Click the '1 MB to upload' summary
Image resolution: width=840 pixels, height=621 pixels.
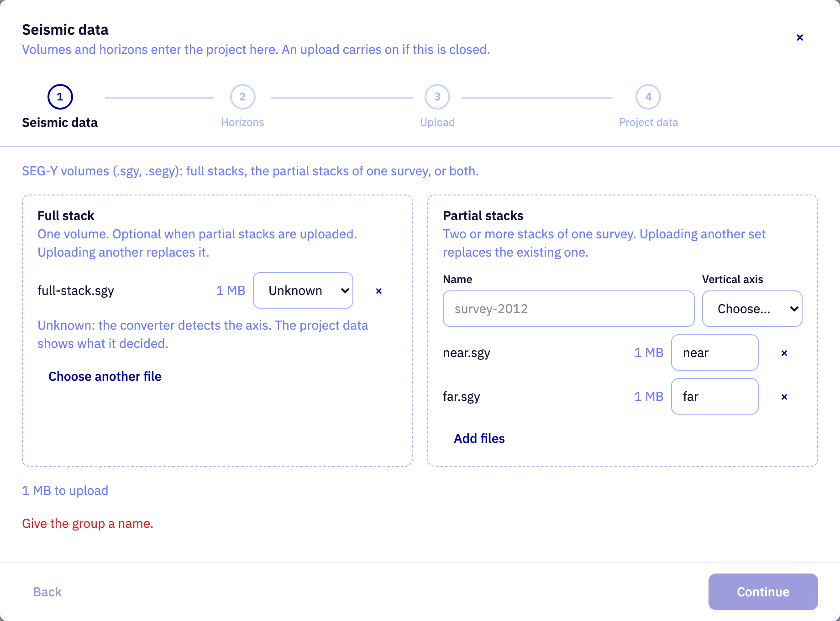[x=65, y=491]
